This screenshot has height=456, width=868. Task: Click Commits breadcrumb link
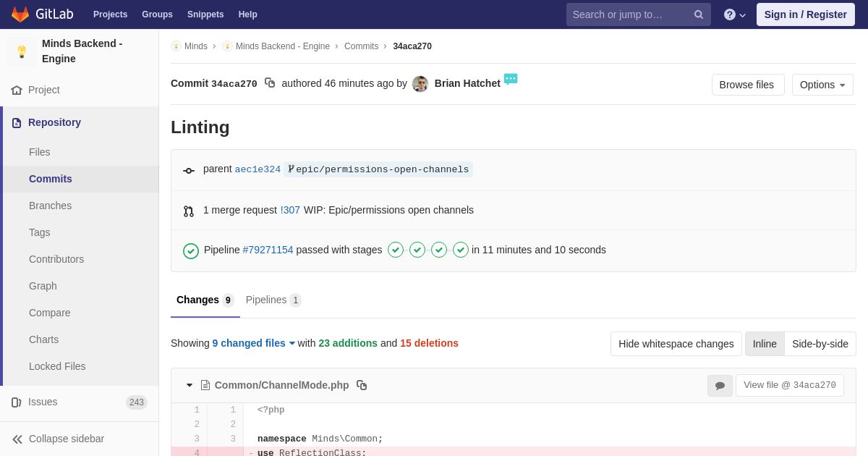click(361, 46)
